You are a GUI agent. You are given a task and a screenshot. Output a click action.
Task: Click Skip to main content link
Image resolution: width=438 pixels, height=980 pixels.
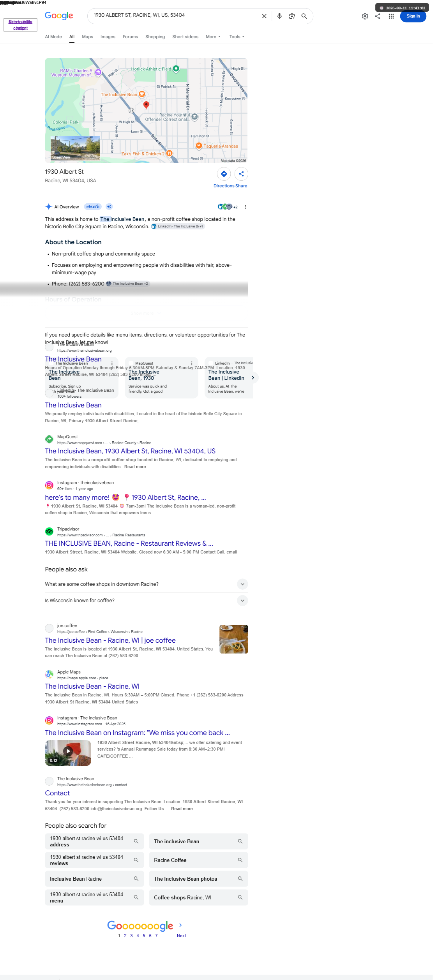click(20, 25)
